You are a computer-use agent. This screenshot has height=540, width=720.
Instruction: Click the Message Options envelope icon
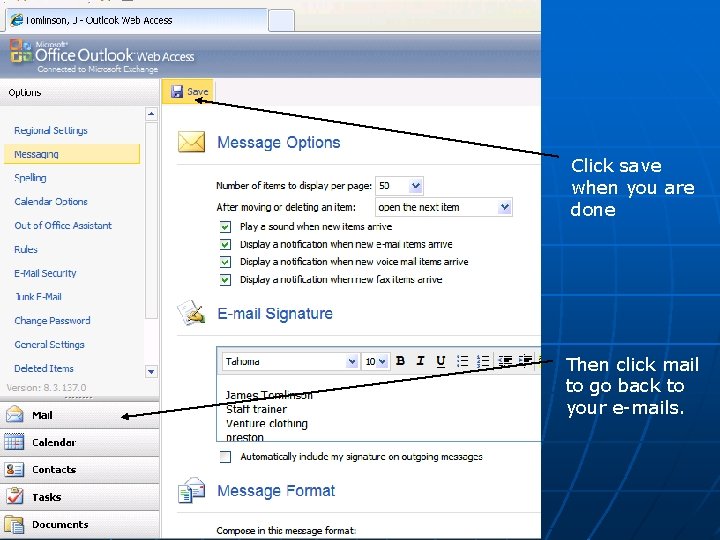click(x=191, y=142)
